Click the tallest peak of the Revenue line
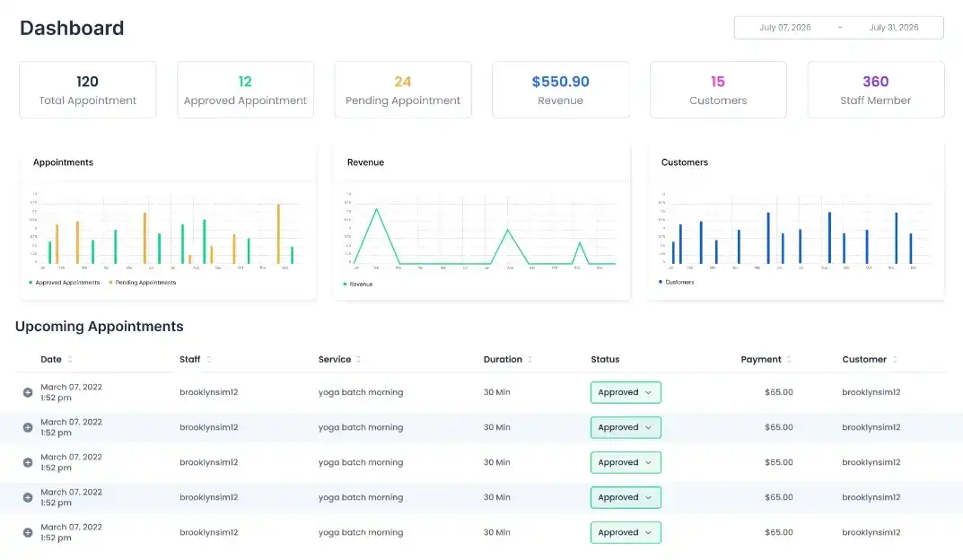 click(376, 210)
